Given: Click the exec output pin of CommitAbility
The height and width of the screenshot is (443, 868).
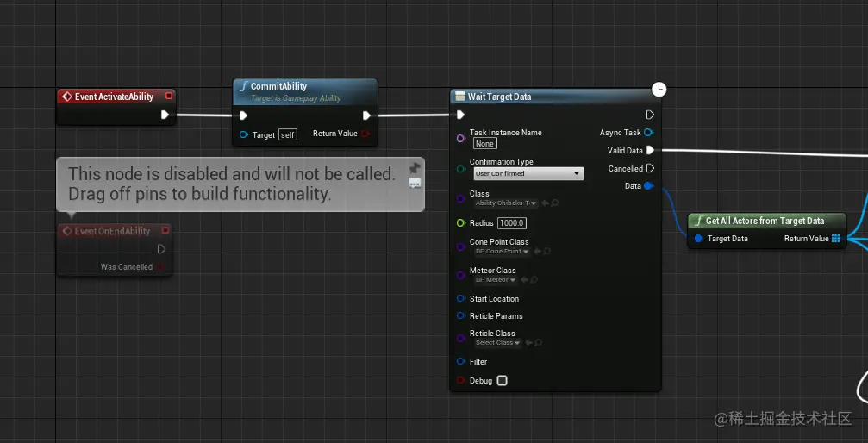Looking at the screenshot, I should pyautogui.click(x=366, y=115).
